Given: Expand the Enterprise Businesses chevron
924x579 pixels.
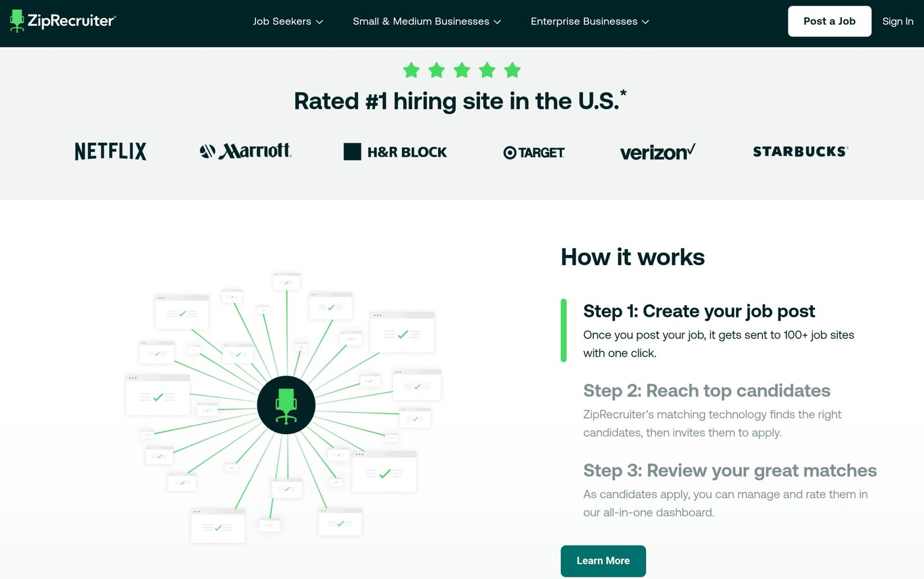Looking at the screenshot, I should pos(646,22).
